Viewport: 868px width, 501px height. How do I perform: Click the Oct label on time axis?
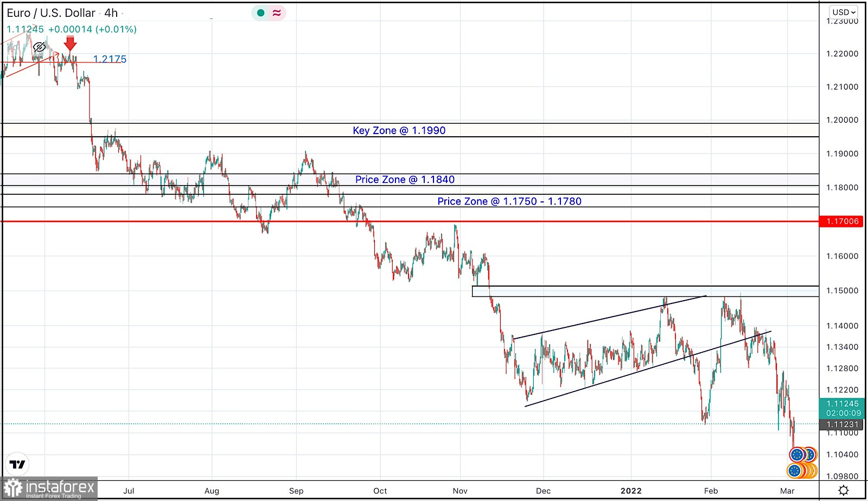click(x=380, y=491)
